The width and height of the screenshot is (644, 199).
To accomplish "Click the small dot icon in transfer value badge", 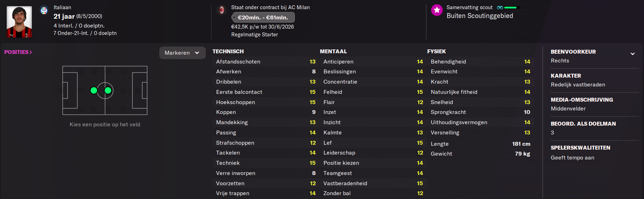I will [234, 17].
